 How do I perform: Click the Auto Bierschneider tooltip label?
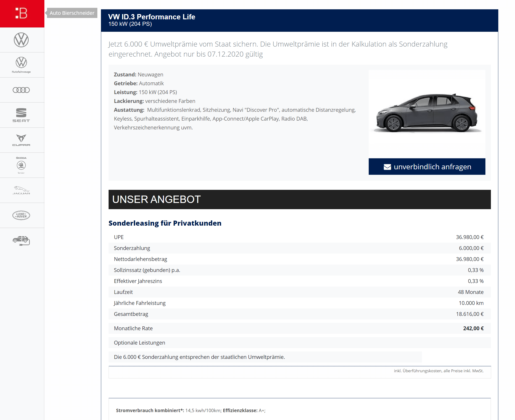click(72, 13)
